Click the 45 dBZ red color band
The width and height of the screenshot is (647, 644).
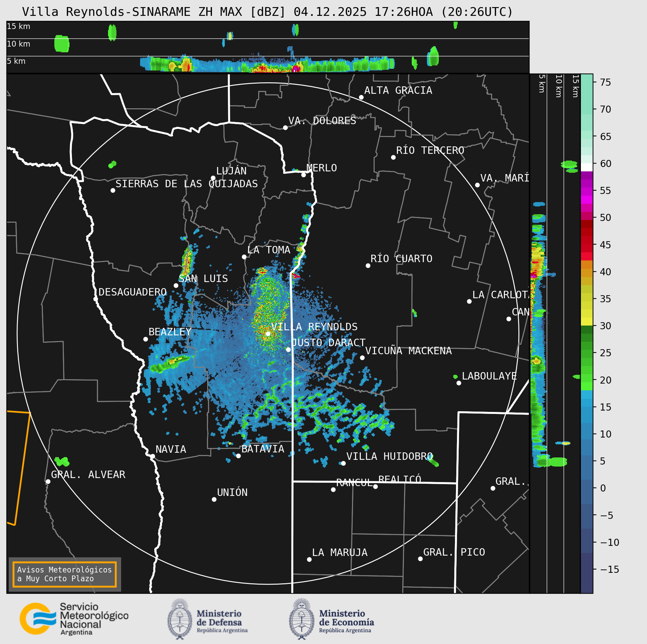(587, 248)
